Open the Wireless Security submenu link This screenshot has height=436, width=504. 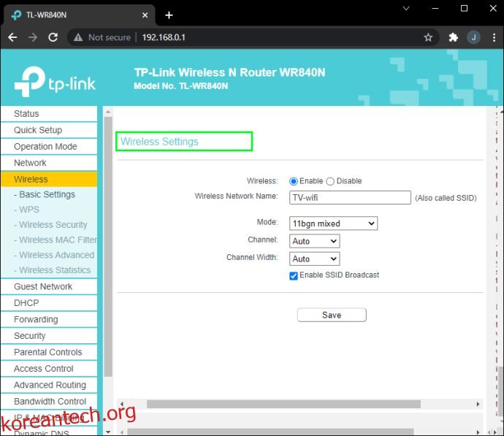pos(53,225)
